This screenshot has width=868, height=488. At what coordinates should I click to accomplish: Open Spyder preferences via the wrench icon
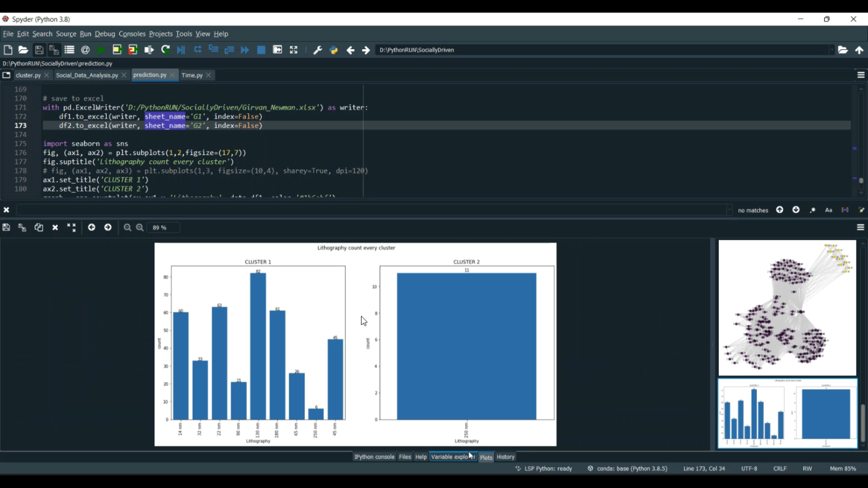[x=317, y=50]
